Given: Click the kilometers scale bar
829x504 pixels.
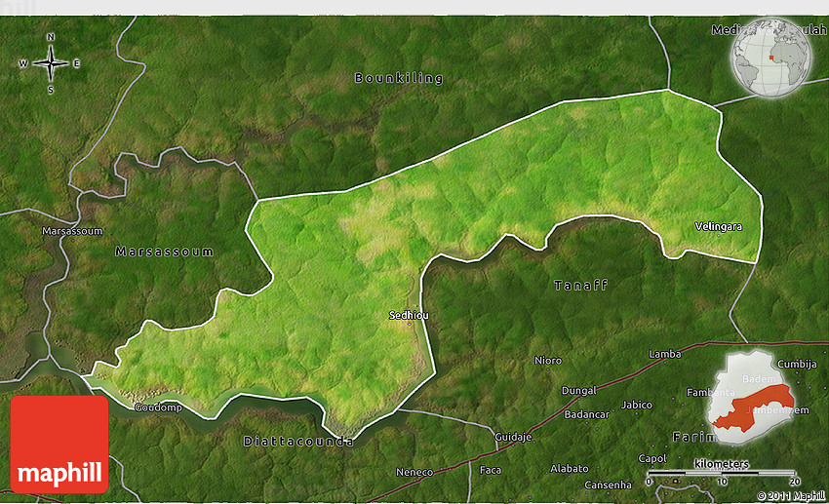Looking at the screenshot, I should (723, 473).
